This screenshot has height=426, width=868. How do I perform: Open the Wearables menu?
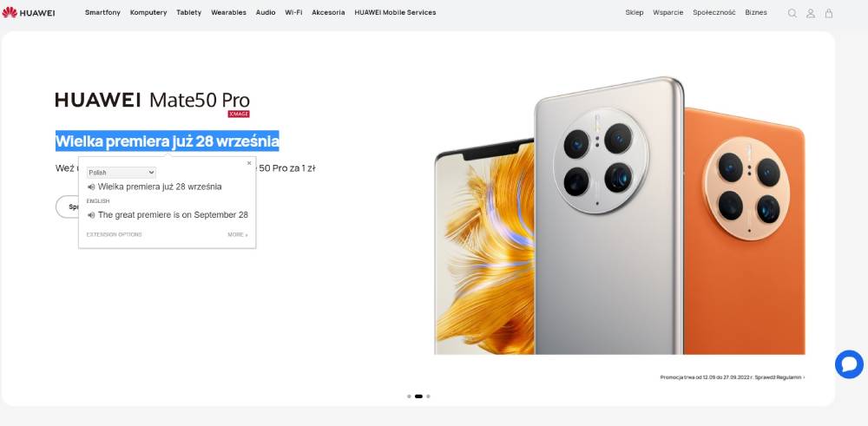pyautogui.click(x=228, y=12)
